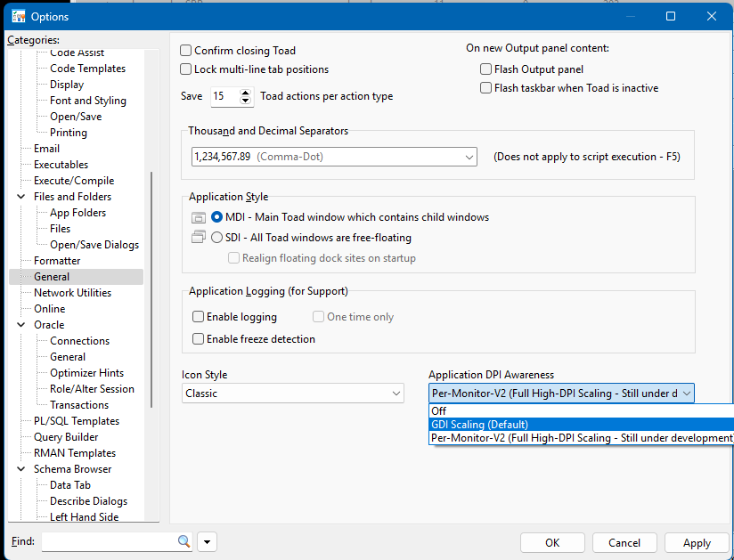The image size is (734, 560).
Task: Collapse the Schema Browser tree node
Action: pyautogui.click(x=21, y=469)
